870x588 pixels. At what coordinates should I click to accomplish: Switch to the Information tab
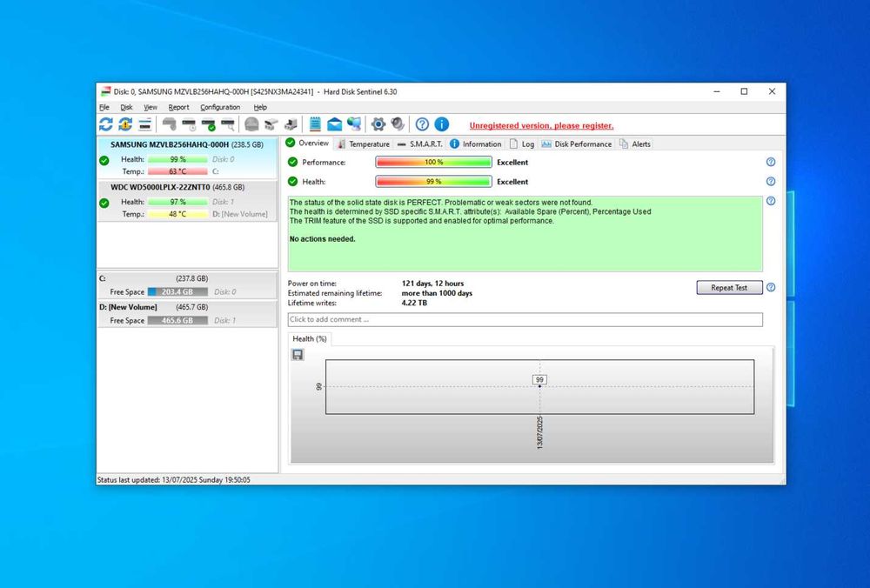coord(476,144)
